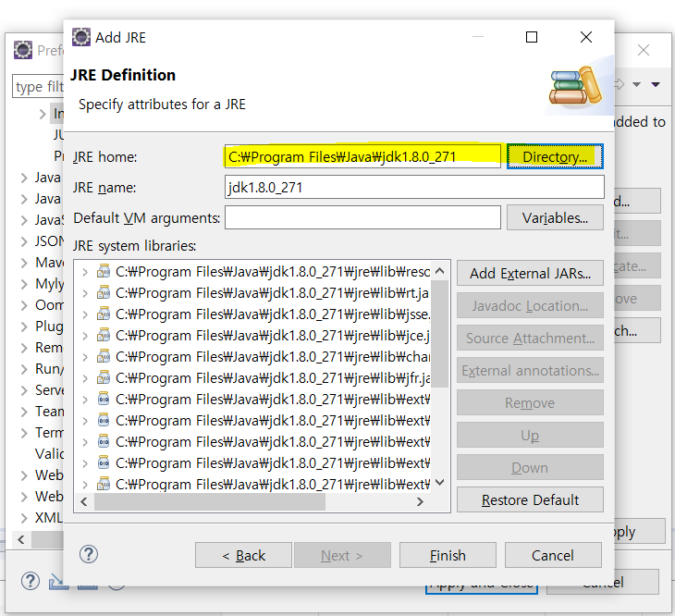Focus the Default VM arguments field
Screen dimensions: 675x616
(x=362, y=217)
